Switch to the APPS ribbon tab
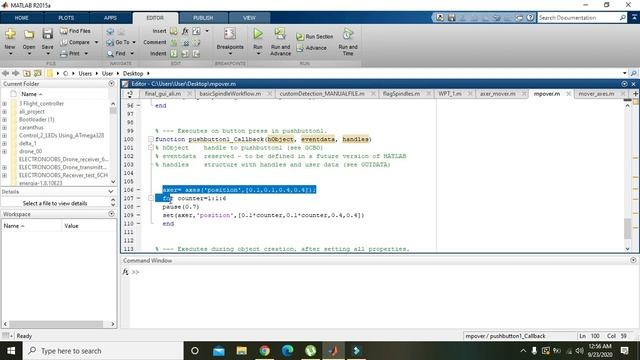This screenshot has height=360, width=640. [x=110, y=18]
